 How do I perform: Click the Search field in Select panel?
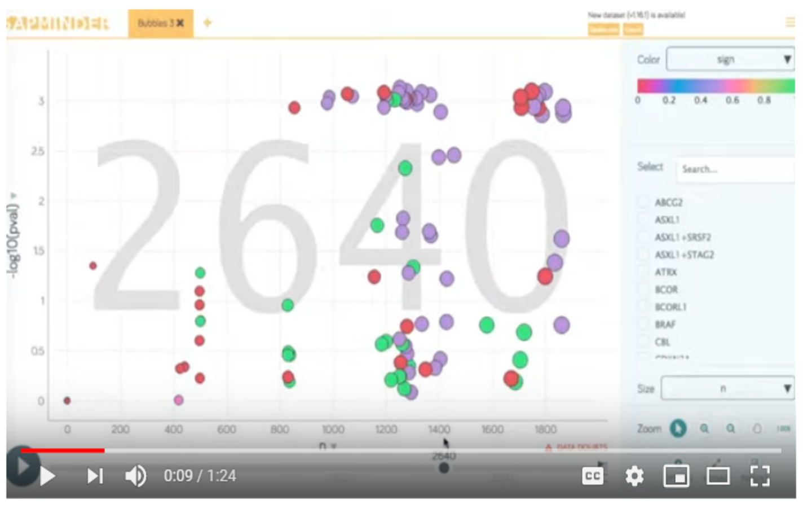pos(733,169)
